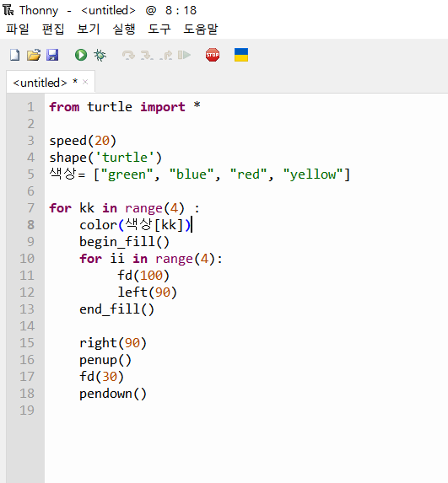Viewport: 448px width, 483px height.
Task: Open a file with the folder icon
Action: 34,55
